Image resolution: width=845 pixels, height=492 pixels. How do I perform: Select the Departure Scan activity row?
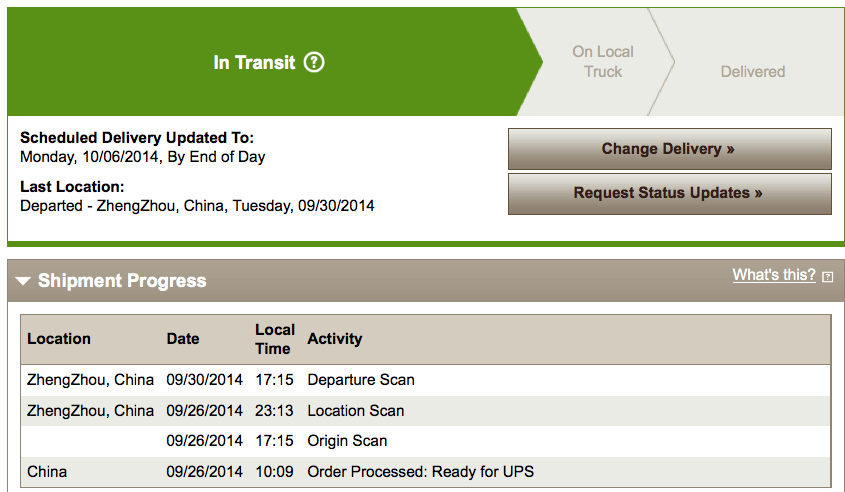coord(425,380)
